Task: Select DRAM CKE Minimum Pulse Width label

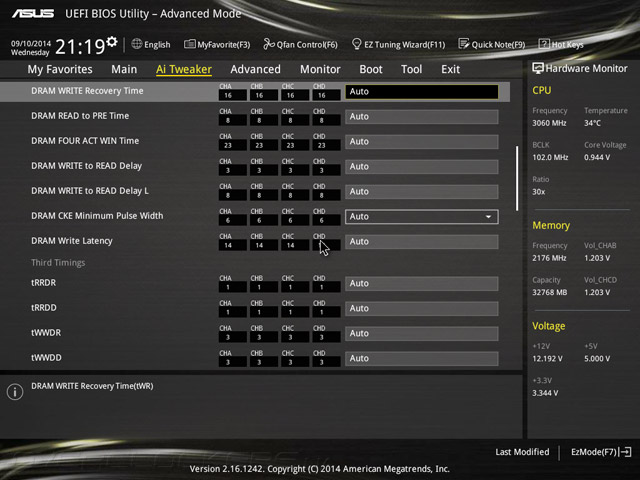Action: pyautogui.click(x=97, y=216)
